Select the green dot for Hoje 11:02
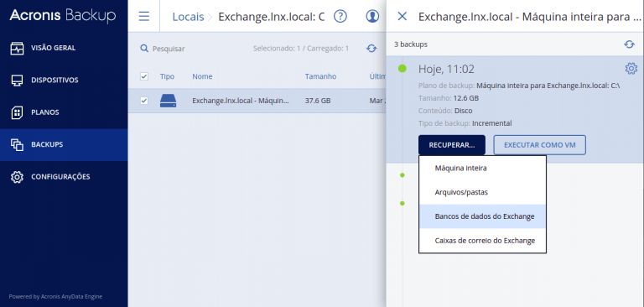644x307 pixels. 402,69
